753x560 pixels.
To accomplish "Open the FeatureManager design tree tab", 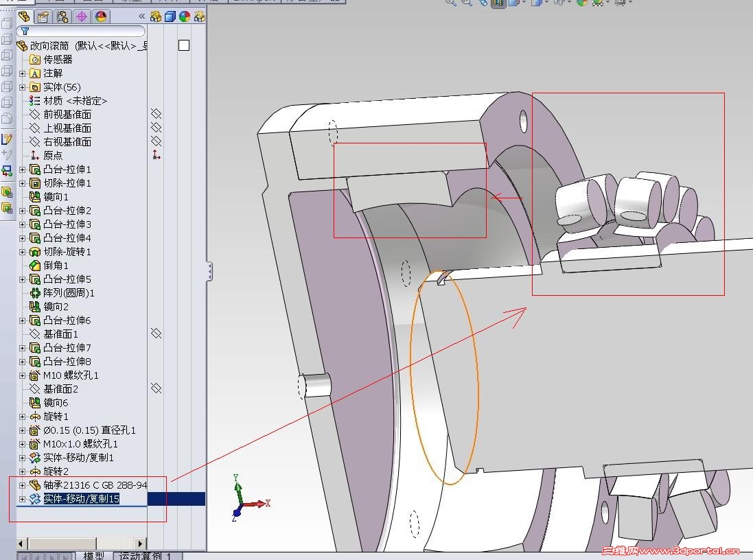I will (24, 16).
